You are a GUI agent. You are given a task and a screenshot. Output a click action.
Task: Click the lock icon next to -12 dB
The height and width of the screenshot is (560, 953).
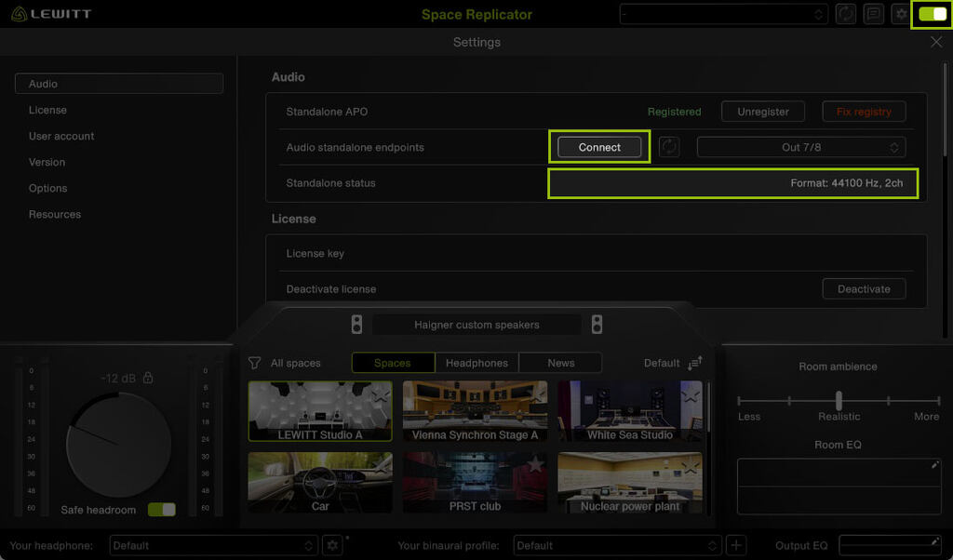coord(148,377)
